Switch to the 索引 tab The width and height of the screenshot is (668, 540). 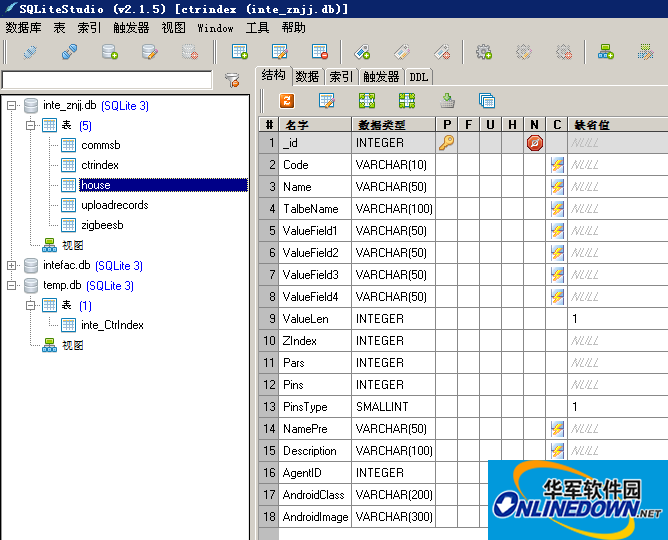(x=341, y=77)
